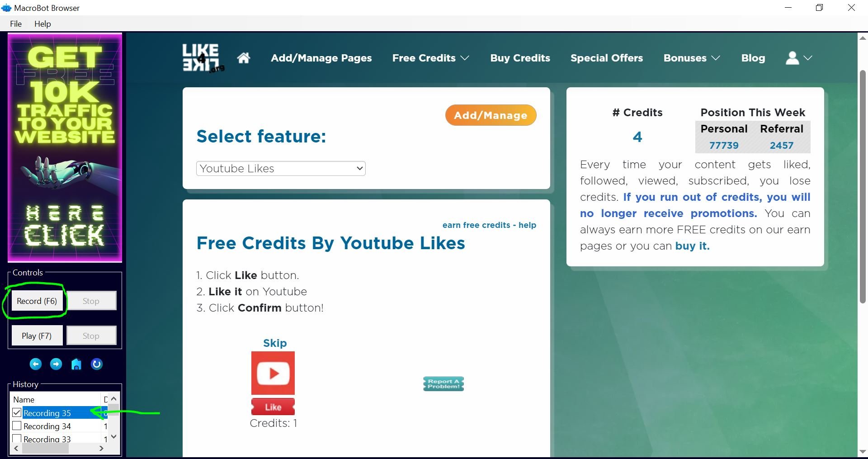Image resolution: width=868 pixels, height=459 pixels.
Task: Click the page scrollbar down arrow
Action: point(863,452)
